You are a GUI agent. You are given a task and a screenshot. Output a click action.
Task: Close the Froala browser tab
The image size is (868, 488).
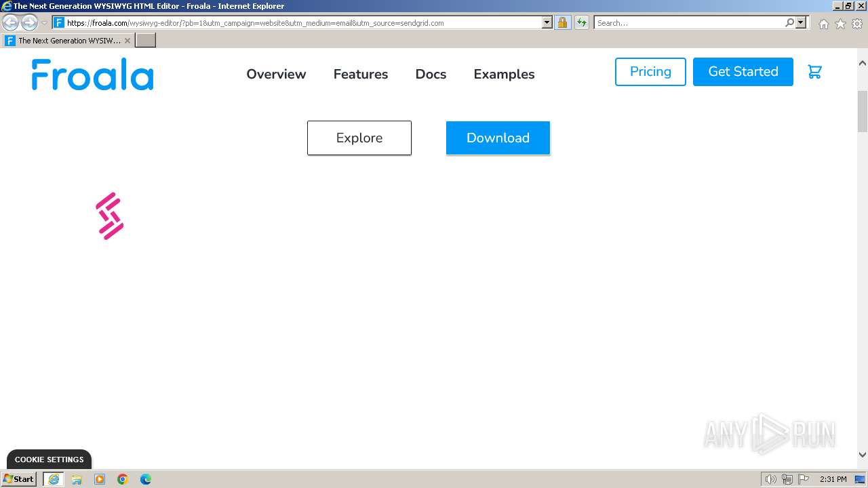[x=127, y=41]
